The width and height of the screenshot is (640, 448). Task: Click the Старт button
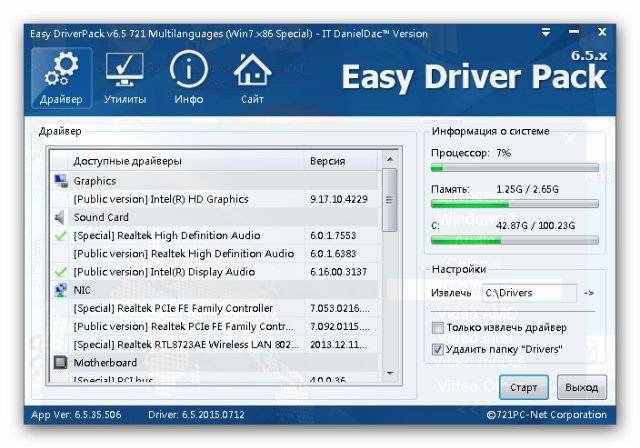(524, 387)
